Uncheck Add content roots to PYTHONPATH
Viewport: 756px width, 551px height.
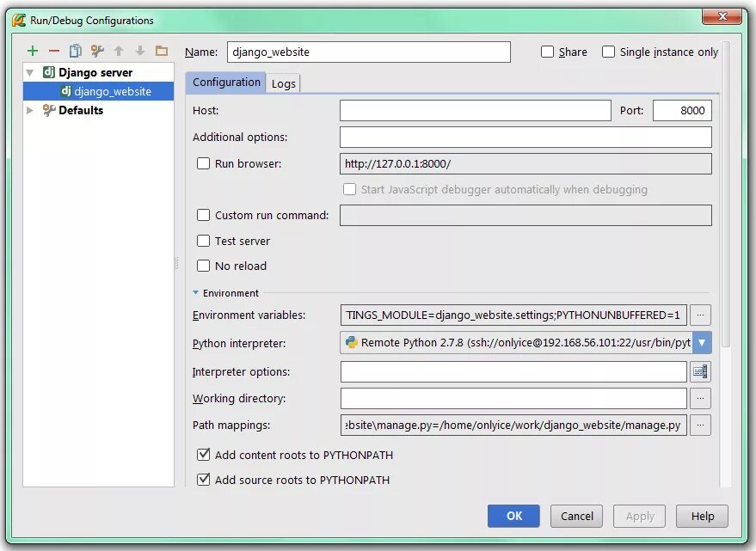(x=204, y=455)
